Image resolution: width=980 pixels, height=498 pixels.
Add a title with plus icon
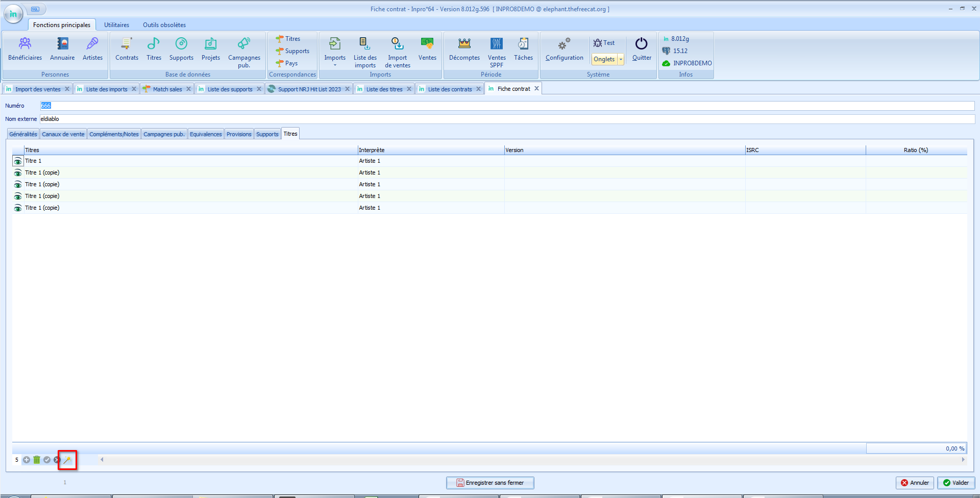pyautogui.click(x=27, y=460)
